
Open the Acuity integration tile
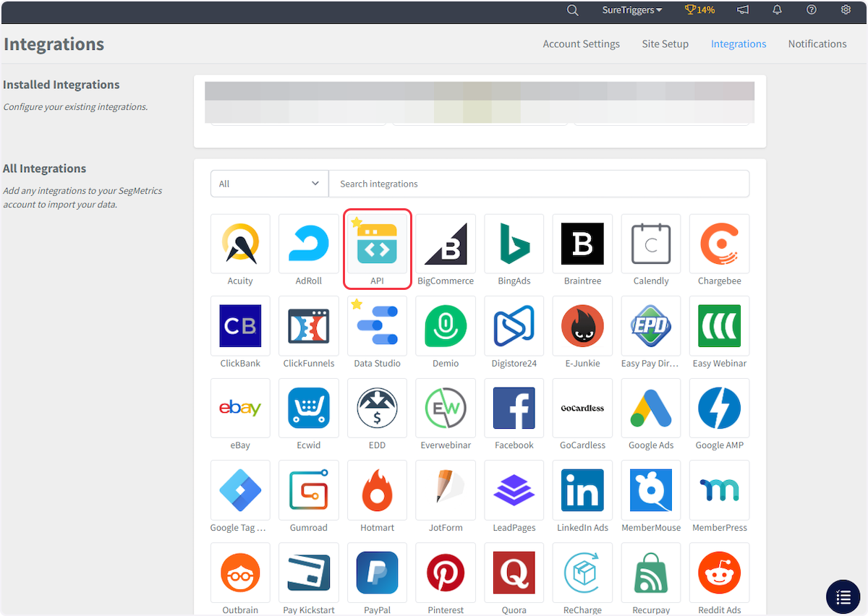pos(240,244)
